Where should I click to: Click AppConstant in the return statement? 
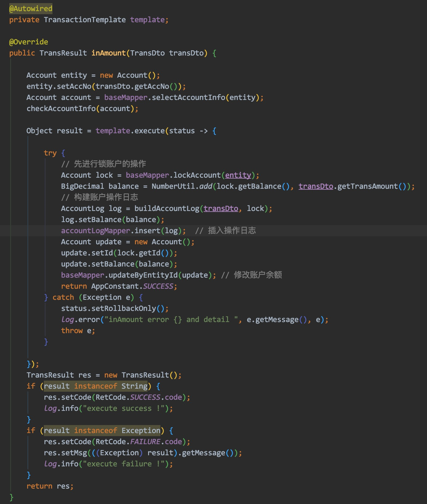[115, 286]
